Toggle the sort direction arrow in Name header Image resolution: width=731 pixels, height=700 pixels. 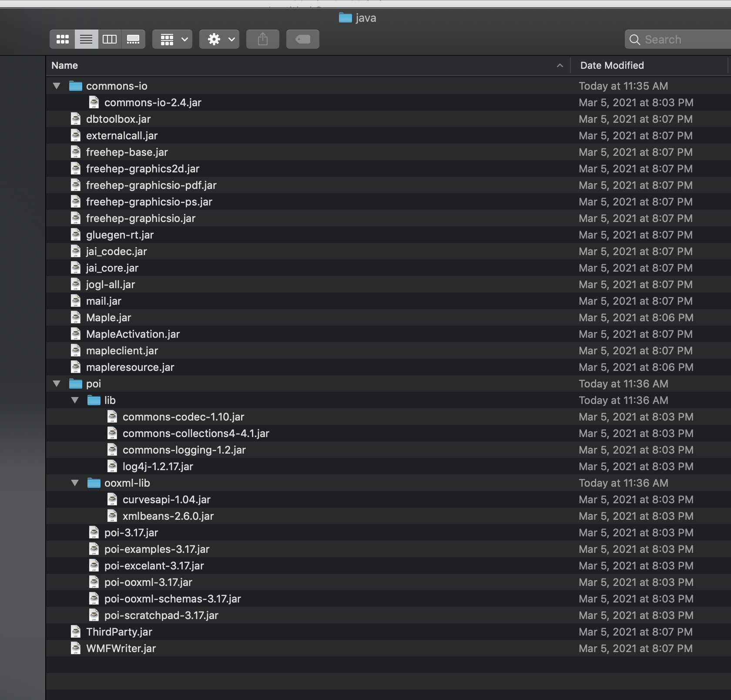point(560,65)
